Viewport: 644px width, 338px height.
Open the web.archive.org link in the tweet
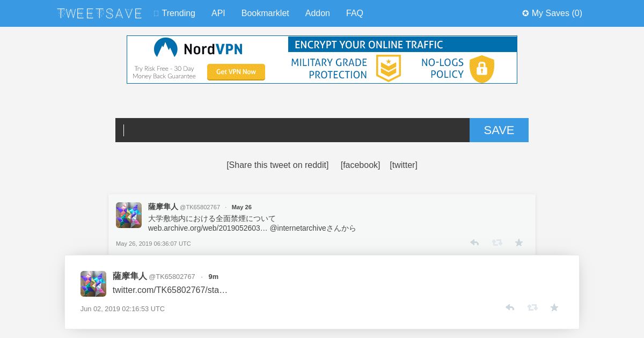pos(208,229)
